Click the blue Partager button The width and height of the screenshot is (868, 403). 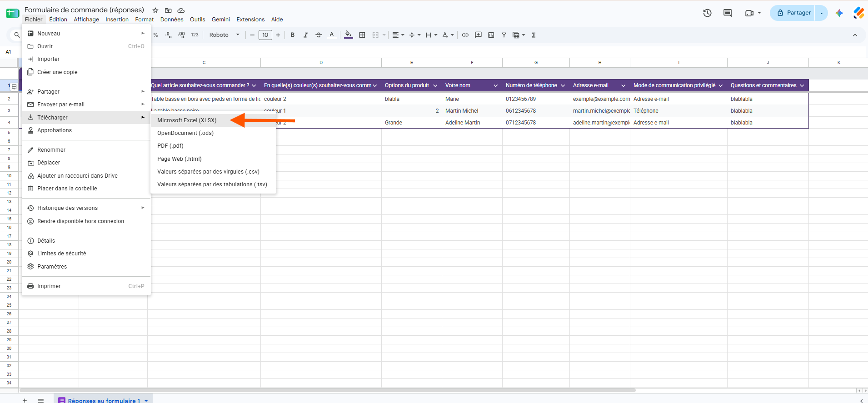793,13
